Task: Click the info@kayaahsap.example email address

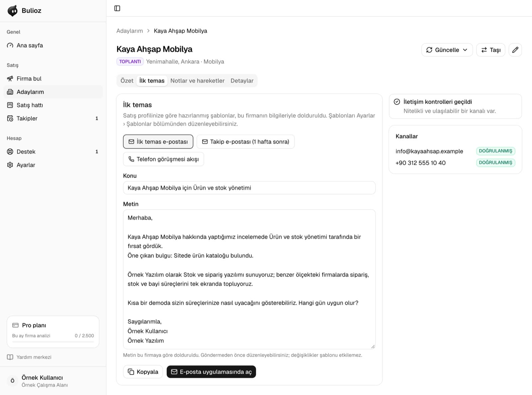Action: (429, 151)
